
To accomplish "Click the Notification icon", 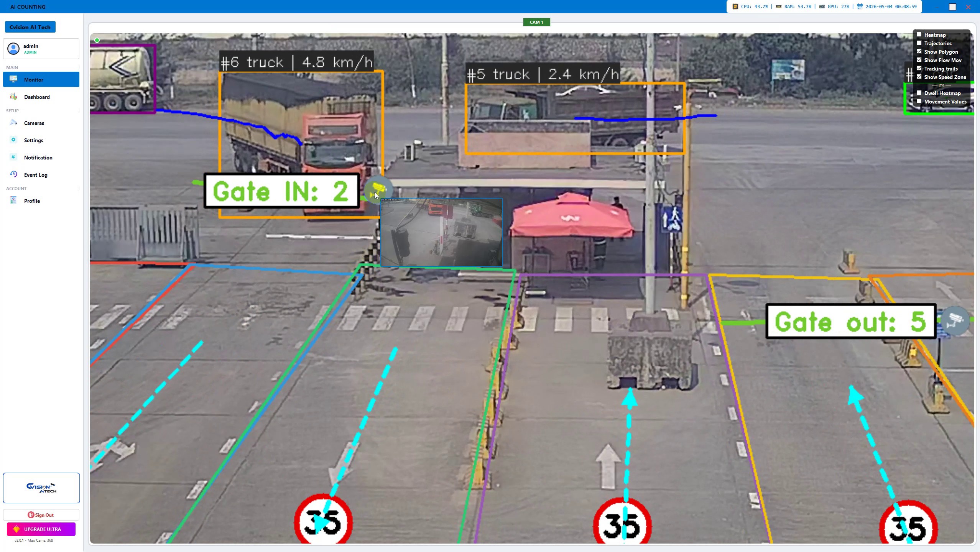I will click(13, 157).
